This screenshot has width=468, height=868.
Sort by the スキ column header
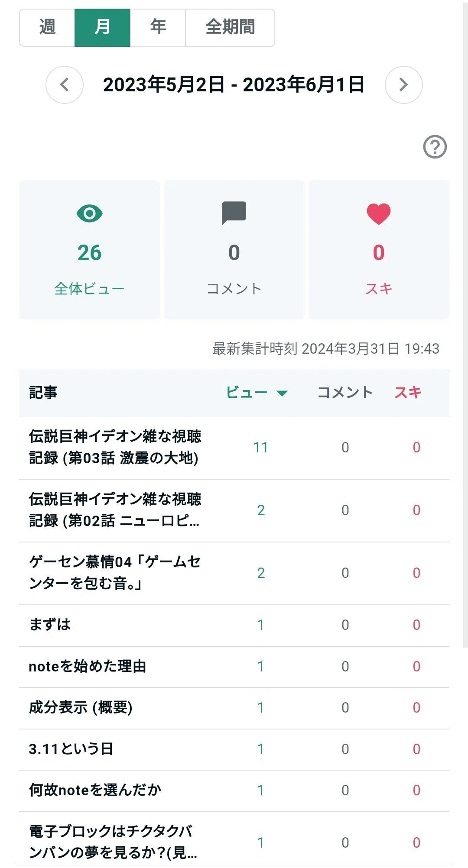coord(408,393)
